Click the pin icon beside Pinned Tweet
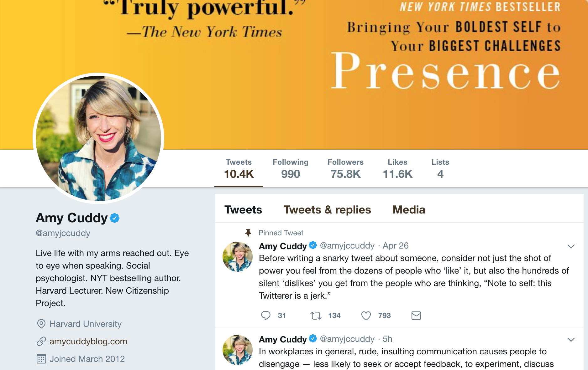588x370 pixels. click(248, 233)
